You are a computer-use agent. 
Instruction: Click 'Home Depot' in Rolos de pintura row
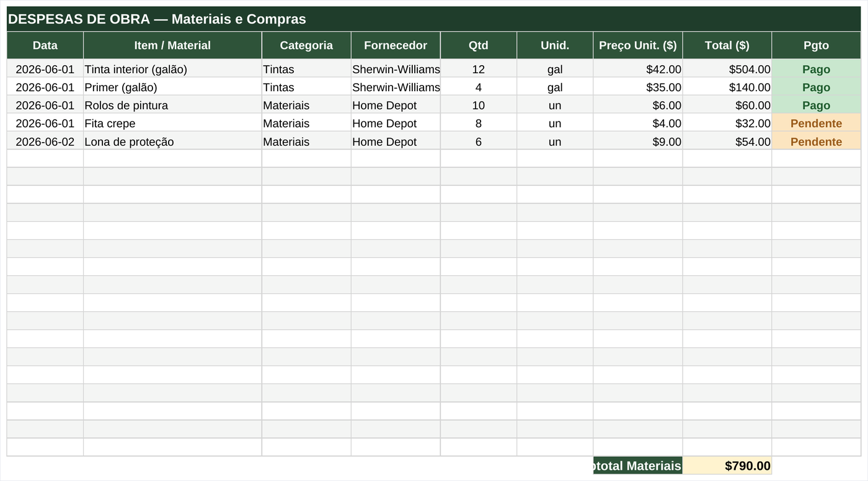pyautogui.click(x=396, y=105)
